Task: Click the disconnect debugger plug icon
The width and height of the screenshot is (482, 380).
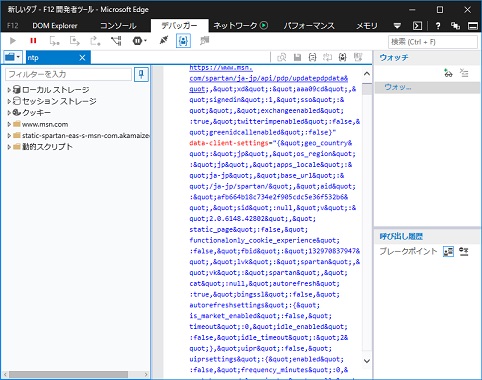Action: click(x=164, y=41)
